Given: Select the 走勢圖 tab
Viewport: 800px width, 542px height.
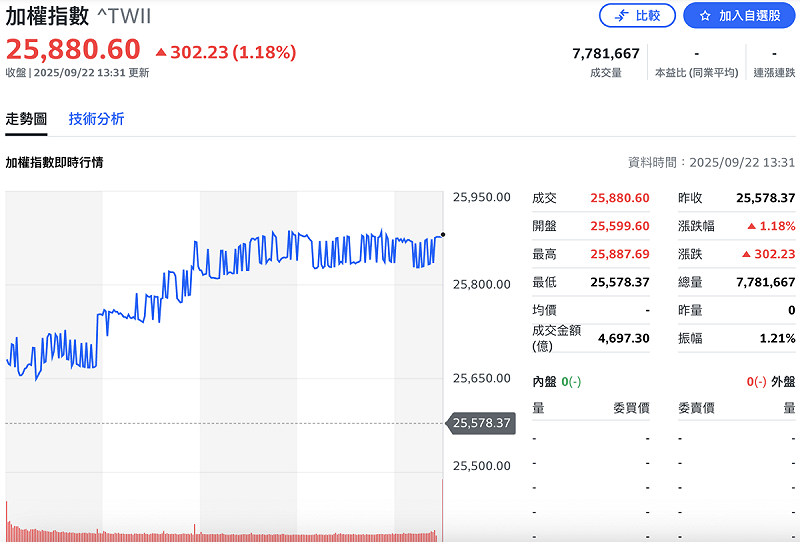Looking at the screenshot, I should click(26, 119).
